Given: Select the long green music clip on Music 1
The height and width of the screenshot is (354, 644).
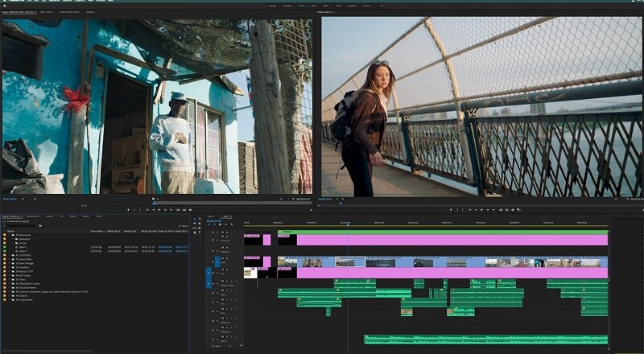Looking at the screenshot, I should click(x=485, y=340).
